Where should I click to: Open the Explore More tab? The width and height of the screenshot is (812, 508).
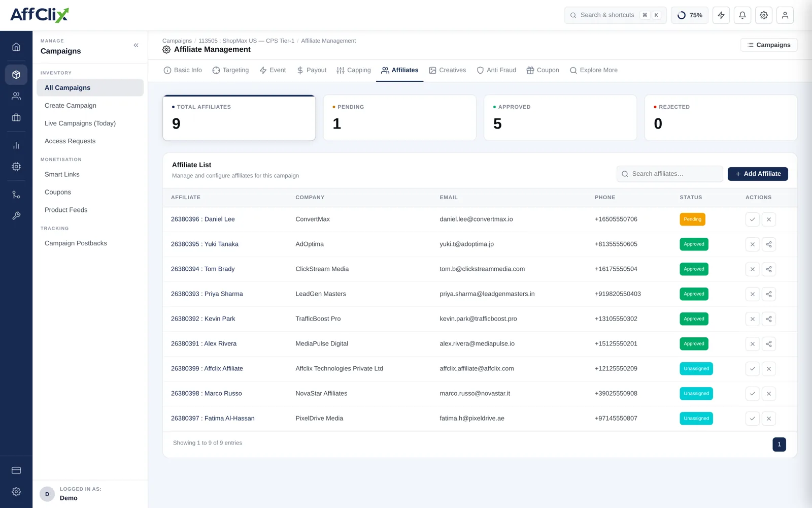pos(594,70)
